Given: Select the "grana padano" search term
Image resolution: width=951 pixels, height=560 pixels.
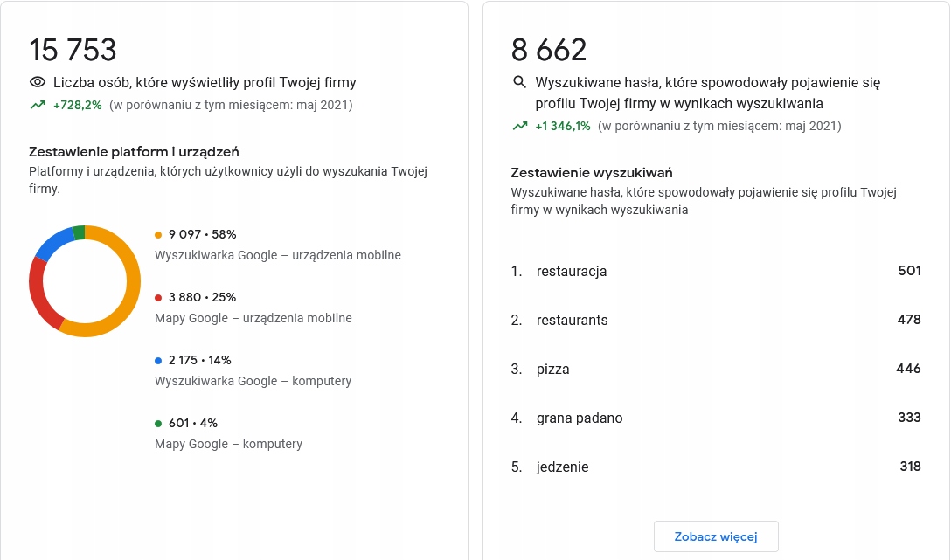Looking at the screenshot, I should coord(580,418).
